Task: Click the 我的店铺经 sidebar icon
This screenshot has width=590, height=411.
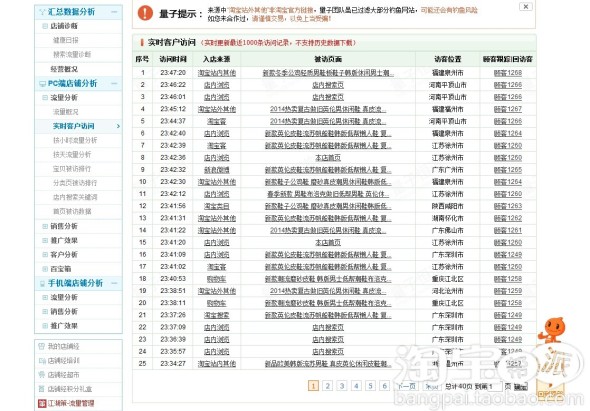Action: coord(41,346)
